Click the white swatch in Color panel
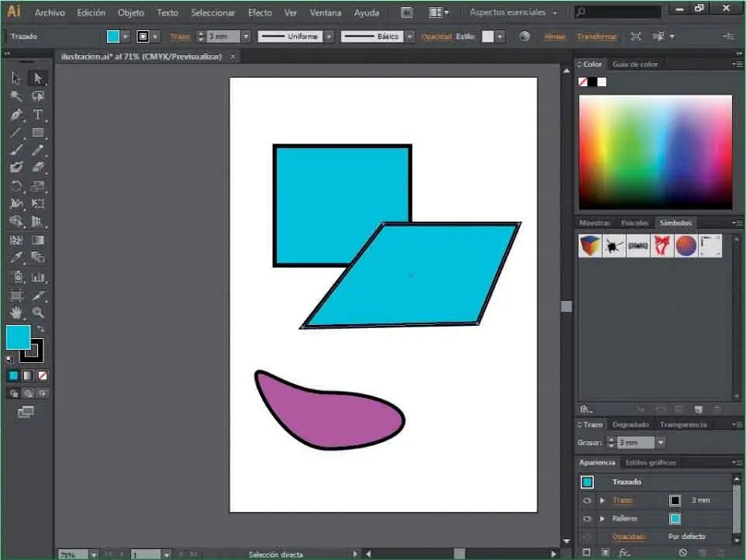Viewport: 746px width, 560px height. [602, 82]
